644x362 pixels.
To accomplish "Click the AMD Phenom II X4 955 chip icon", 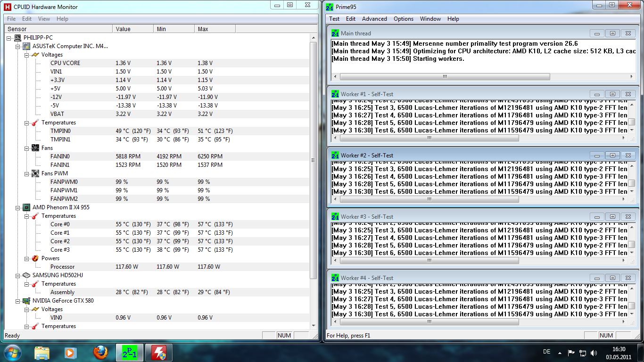I will click(27, 207).
